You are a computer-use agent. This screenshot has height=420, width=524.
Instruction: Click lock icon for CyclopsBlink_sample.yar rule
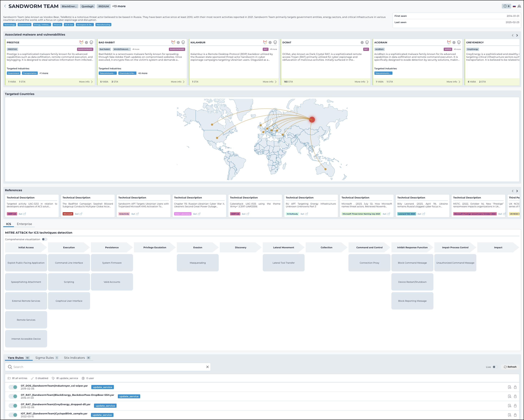(515, 415)
